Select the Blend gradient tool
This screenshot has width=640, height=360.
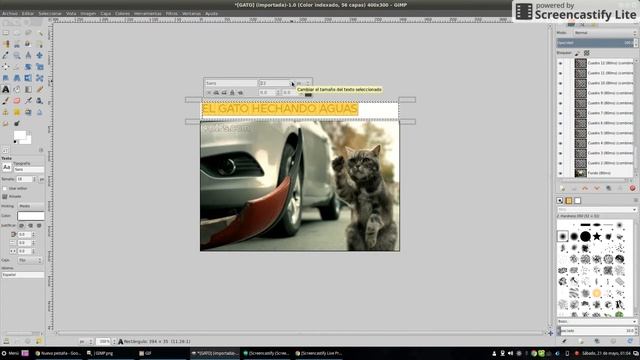[x=28, y=89]
